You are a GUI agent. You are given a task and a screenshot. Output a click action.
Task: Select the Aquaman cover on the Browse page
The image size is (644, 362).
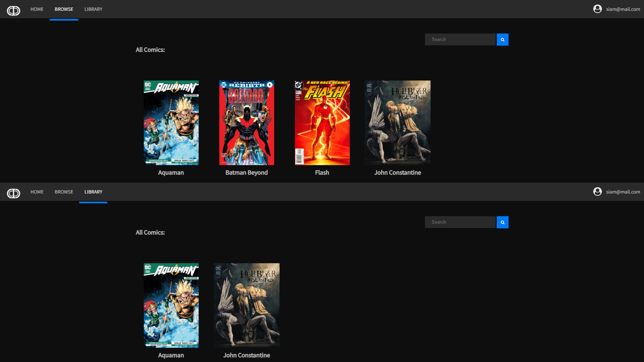pyautogui.click(x=171, y=123)
